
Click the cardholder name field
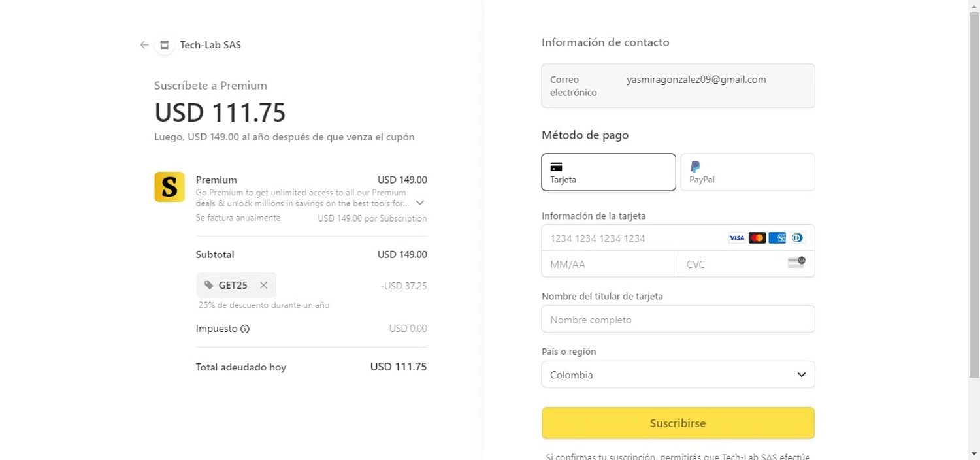click(678, 320)
